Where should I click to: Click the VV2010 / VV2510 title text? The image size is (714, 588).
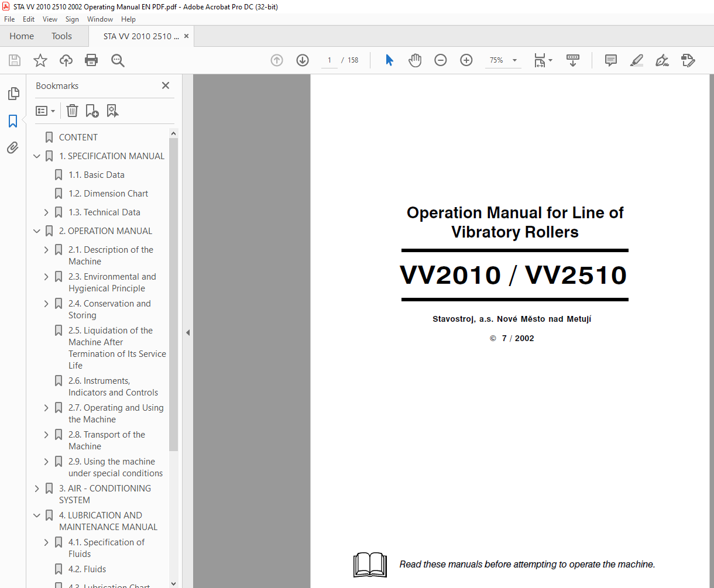click(x=513, y=275)
